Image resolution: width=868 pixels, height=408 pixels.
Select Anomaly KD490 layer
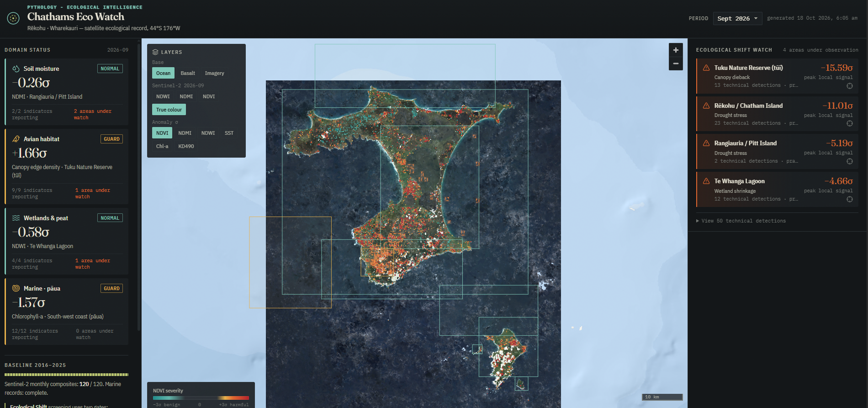click(186, 146)
